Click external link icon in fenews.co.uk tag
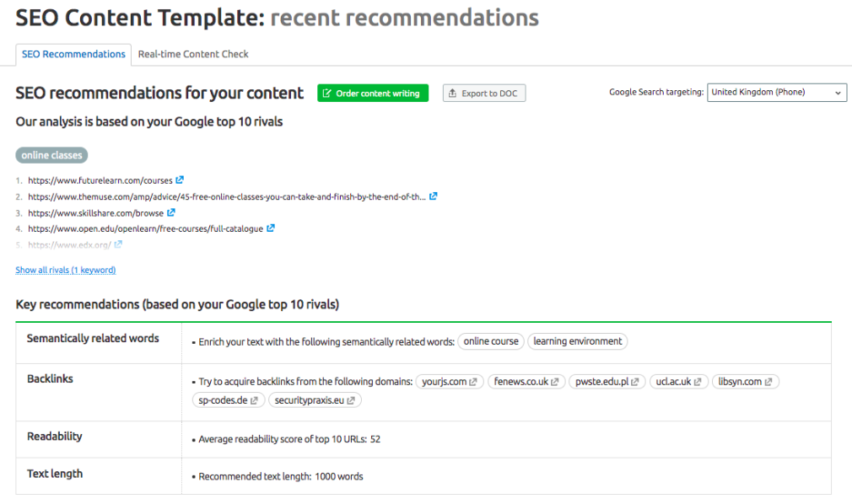This screenshot has height=504, width=852. pos(554,383)
